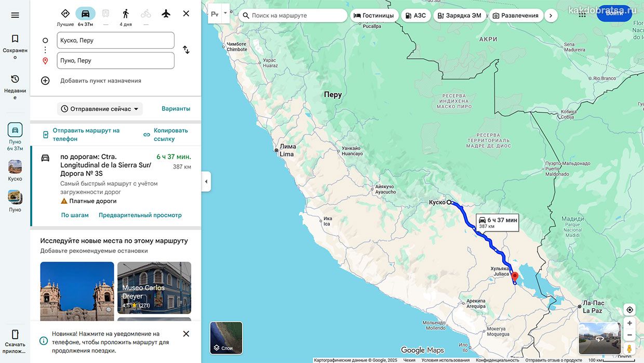Select the 'АЗС' filter chip
Image resolution: width=644 pixels, height=363 pixels.
pos(415,16)
